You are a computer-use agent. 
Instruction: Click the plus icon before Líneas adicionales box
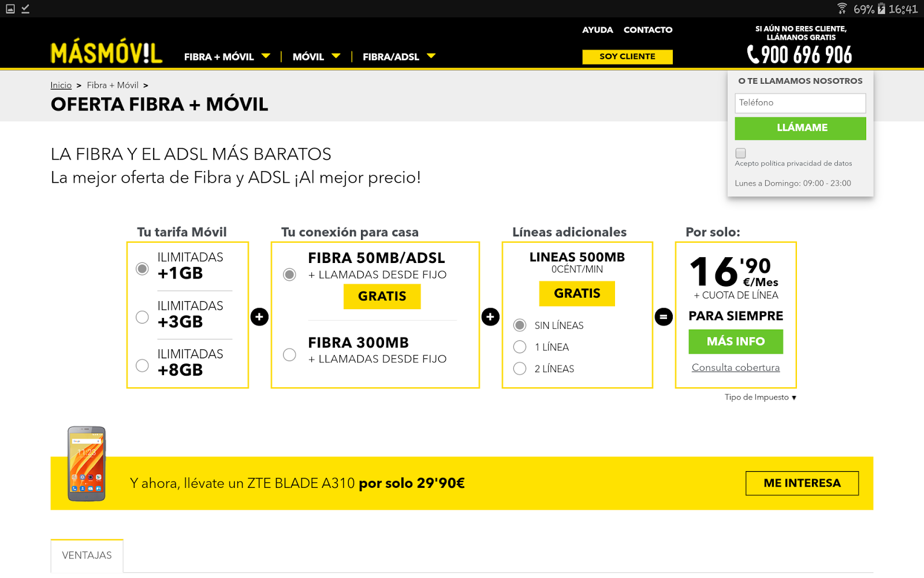490,317
